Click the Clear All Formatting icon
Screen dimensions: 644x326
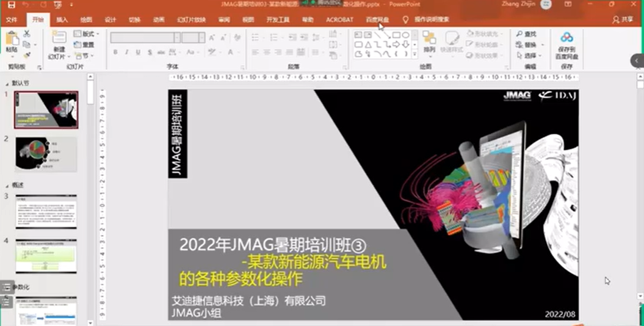[x=237, y=38]
